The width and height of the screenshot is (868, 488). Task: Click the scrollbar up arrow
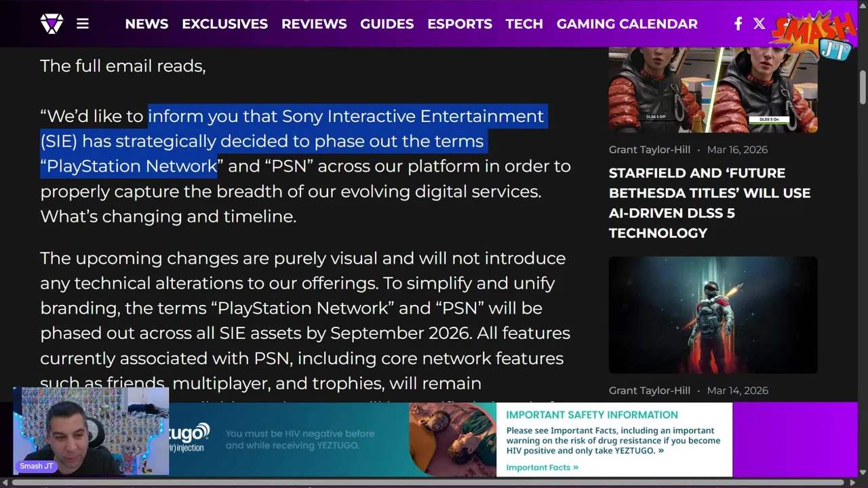pyautogui.click(x=863, y=6)
